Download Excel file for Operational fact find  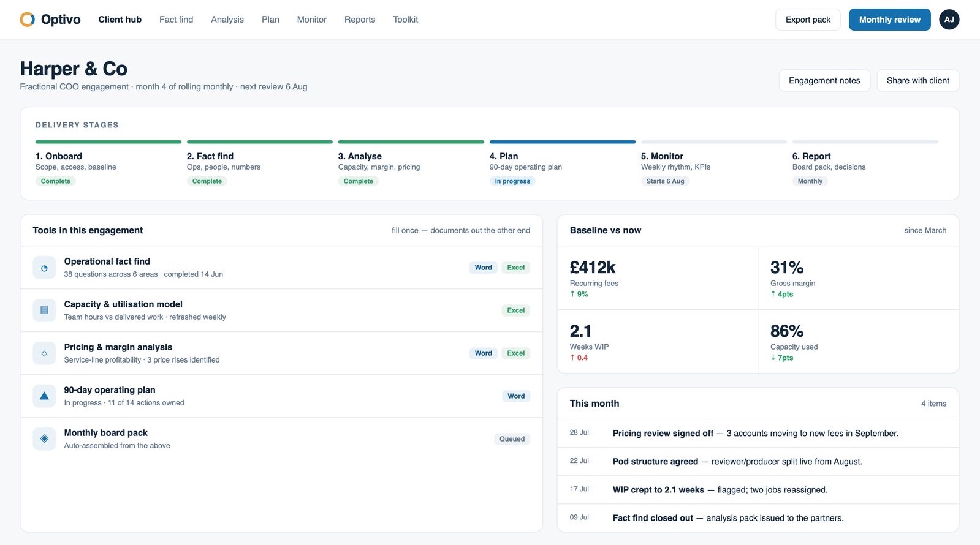[516, 268]
